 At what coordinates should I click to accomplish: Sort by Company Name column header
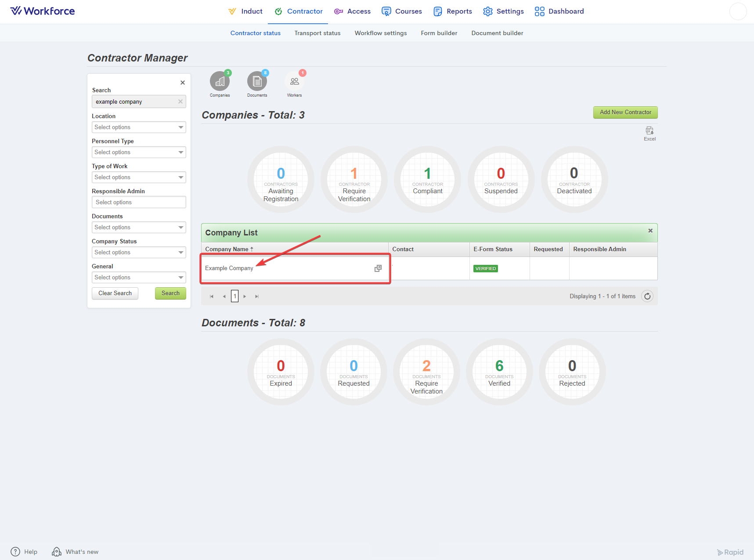tap(227, 249)
